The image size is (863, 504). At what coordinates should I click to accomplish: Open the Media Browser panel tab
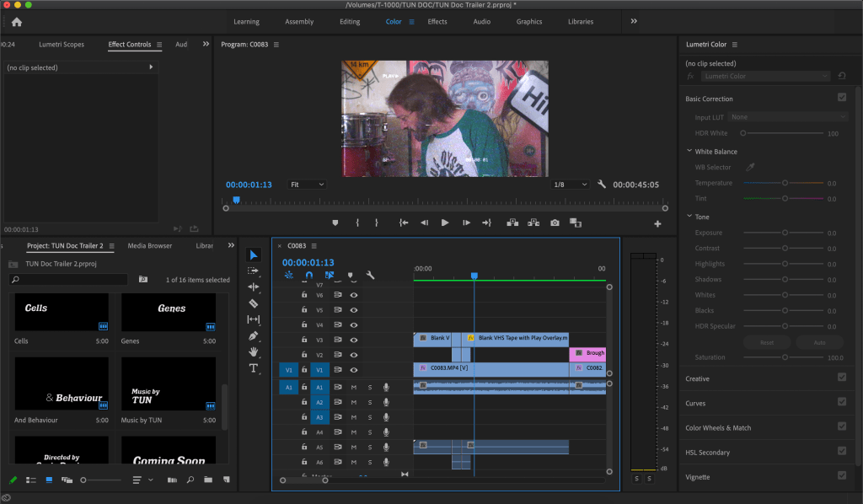150,246
